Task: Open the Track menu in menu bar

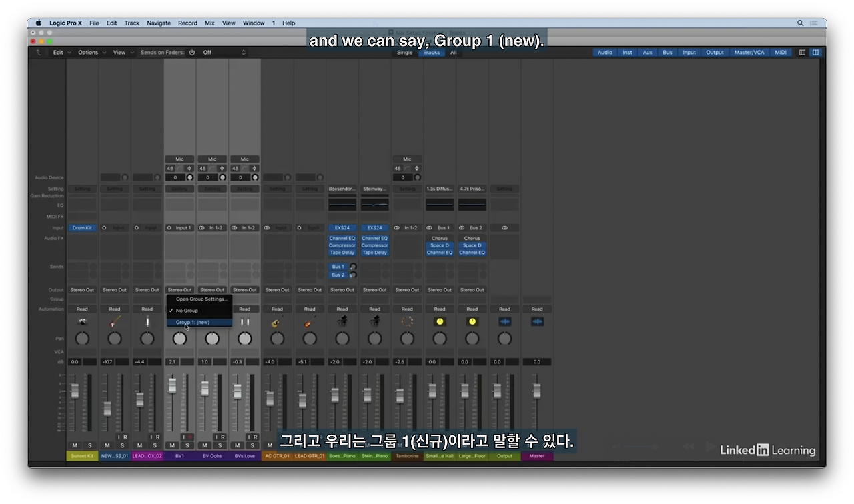Action: pos(132,23)
